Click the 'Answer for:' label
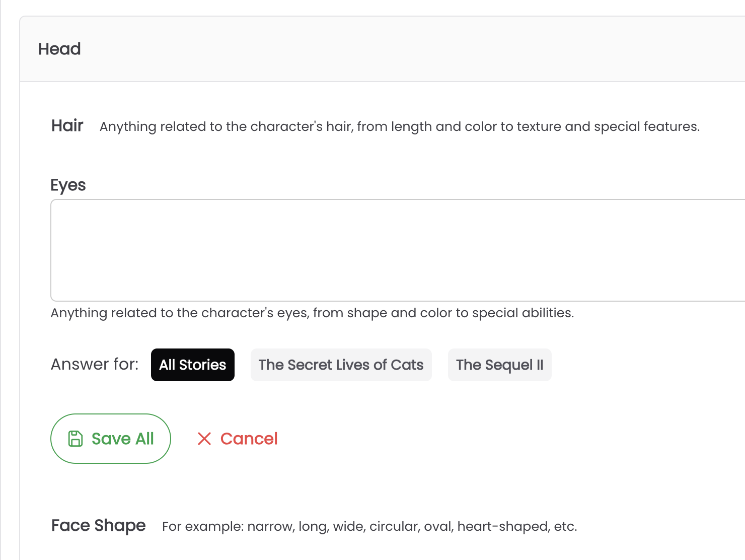This screenshot has width=745, height=560. 95,364
